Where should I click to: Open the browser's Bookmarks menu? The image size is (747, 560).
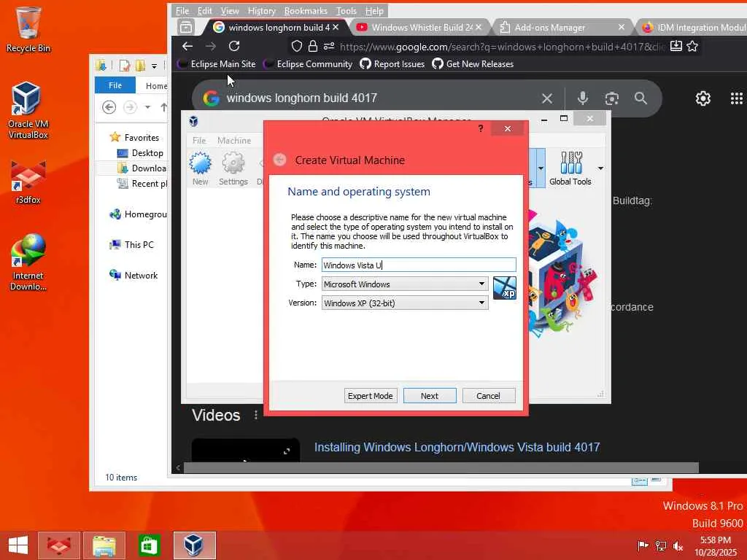pos(306,10)
